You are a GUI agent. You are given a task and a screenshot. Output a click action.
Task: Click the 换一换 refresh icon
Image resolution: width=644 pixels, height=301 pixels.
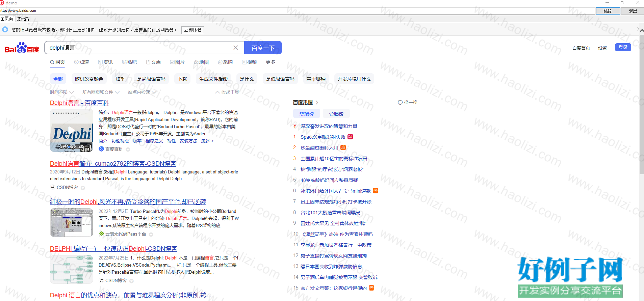pyautogui.click(x=400, y=102)
